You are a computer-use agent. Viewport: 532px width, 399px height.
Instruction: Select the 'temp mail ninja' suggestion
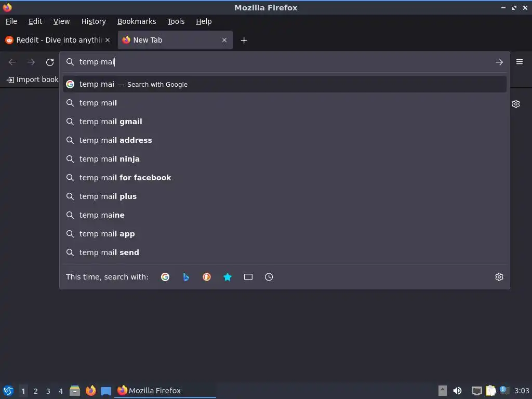click(284, 159)
